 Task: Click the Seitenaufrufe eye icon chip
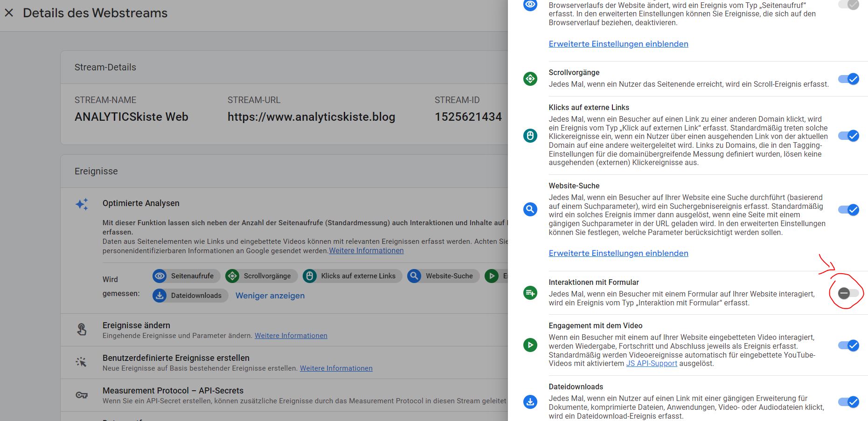159,276
